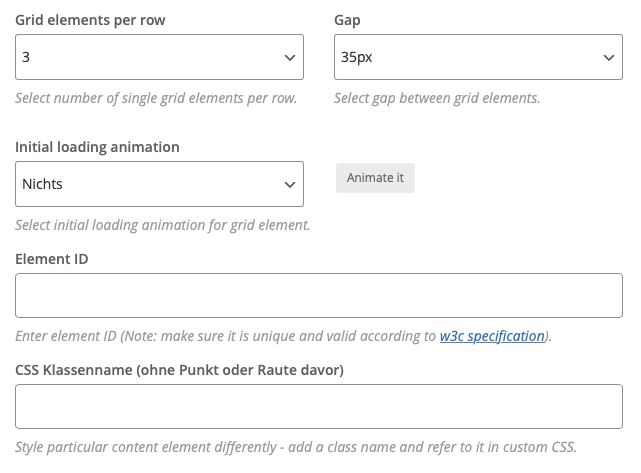Click the Initial loading animation label

click(97, 147)
